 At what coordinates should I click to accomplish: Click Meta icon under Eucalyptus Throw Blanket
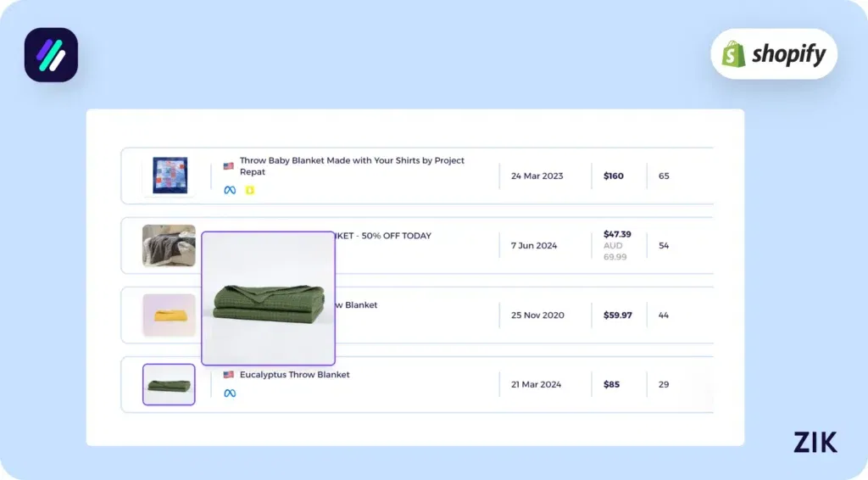230,393
